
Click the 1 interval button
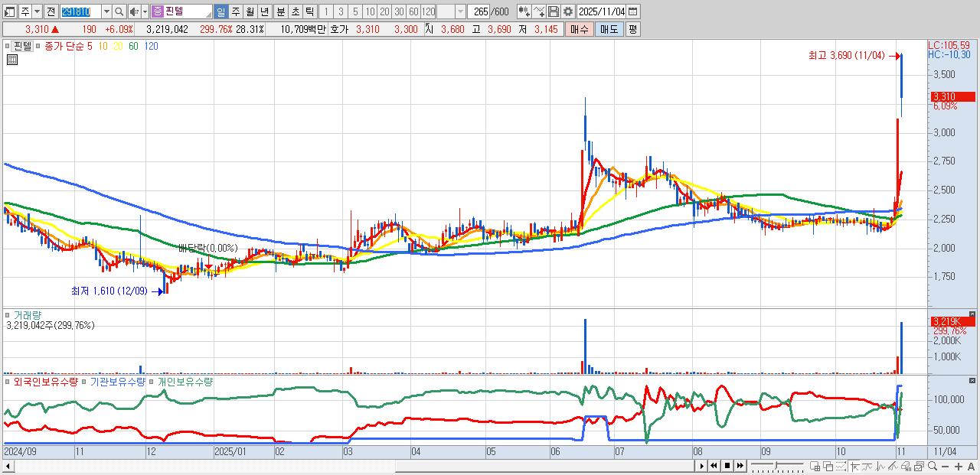tap(325, 11)
